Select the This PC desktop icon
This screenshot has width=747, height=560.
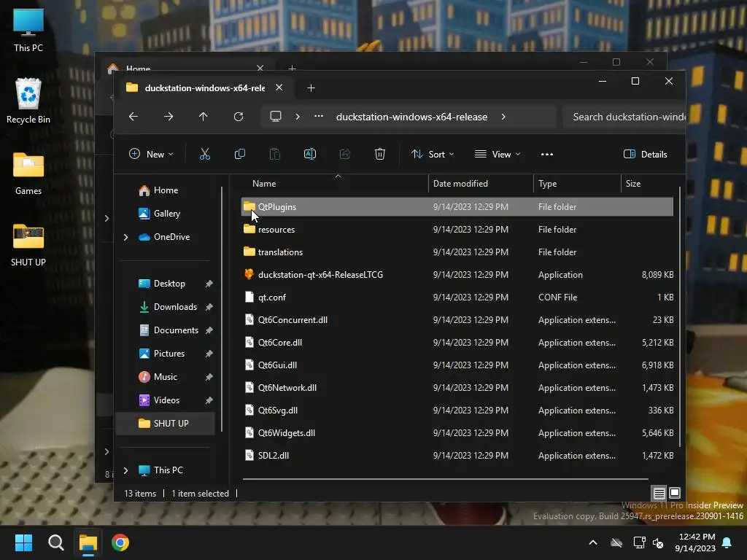coord(28,30)
